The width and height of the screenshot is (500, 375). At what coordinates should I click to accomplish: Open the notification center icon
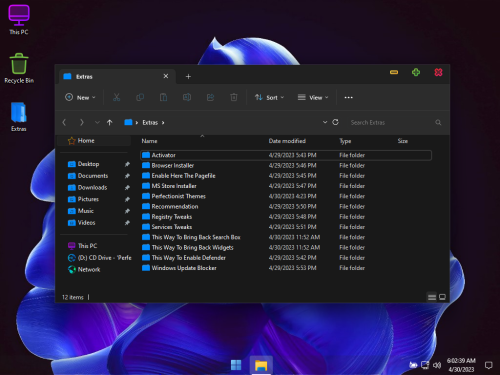coord(488,365)
